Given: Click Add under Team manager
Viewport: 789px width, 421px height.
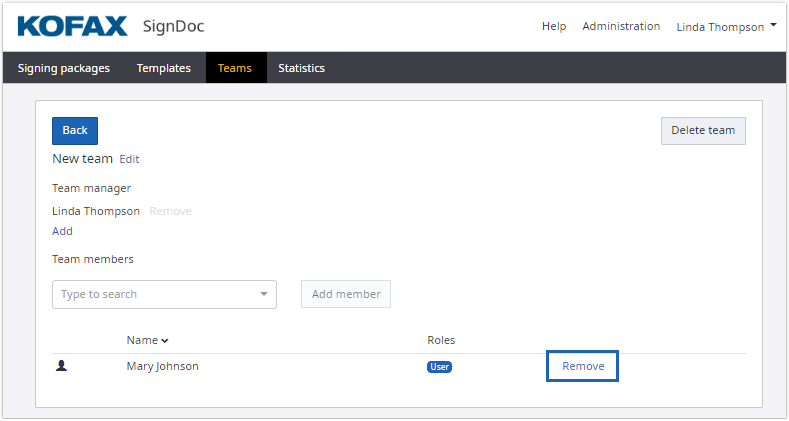Looking at the screenshot, I should pyautogui.click(x=62, y=231).
